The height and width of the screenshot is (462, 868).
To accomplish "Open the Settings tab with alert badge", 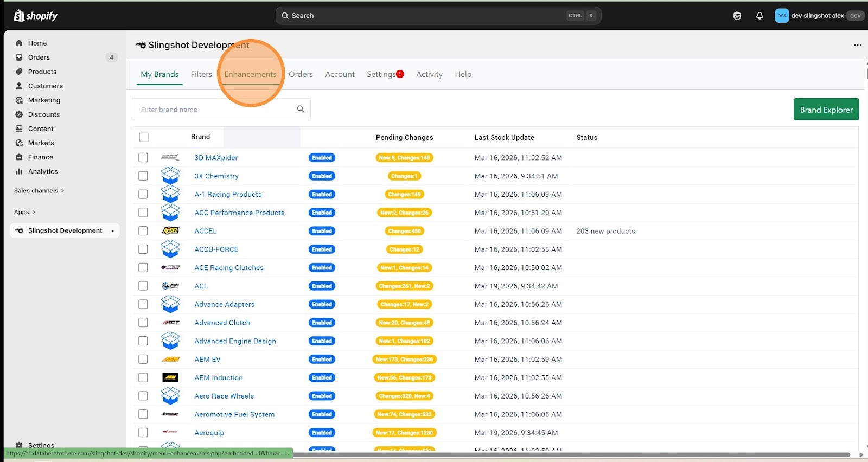I will pos(385,74).
